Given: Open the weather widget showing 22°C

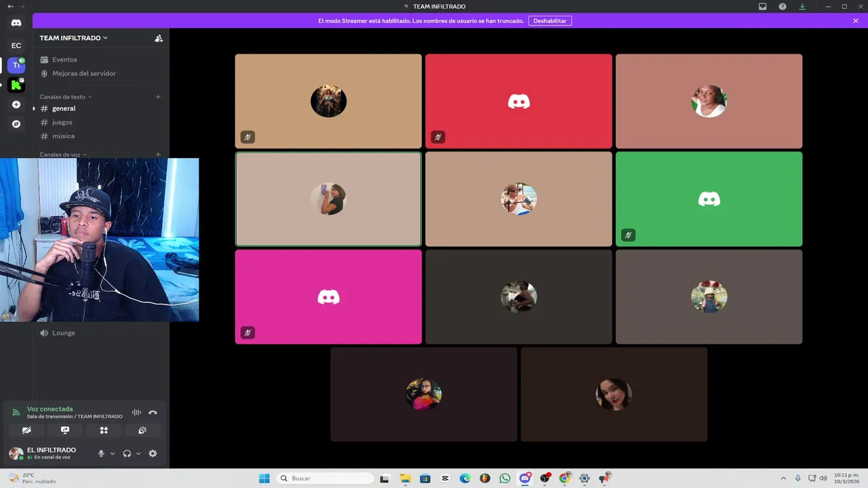Looking at the screenshot, I should click(31, 479).
